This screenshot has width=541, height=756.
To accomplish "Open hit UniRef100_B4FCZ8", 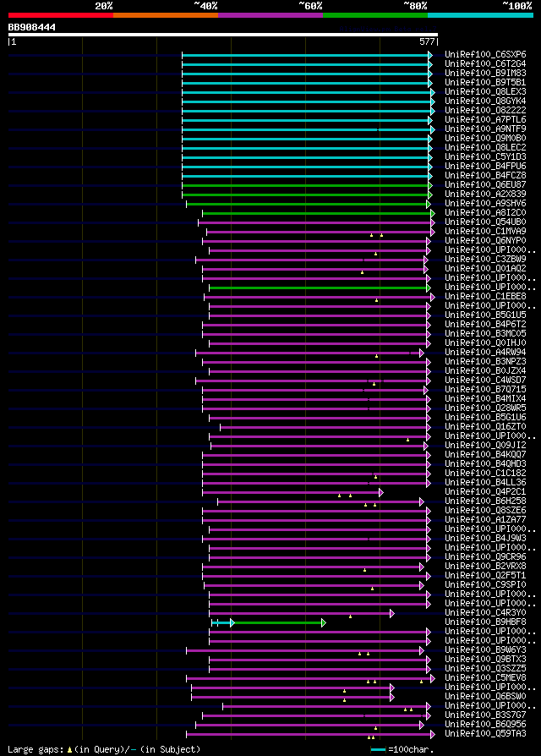I will 485,176.
